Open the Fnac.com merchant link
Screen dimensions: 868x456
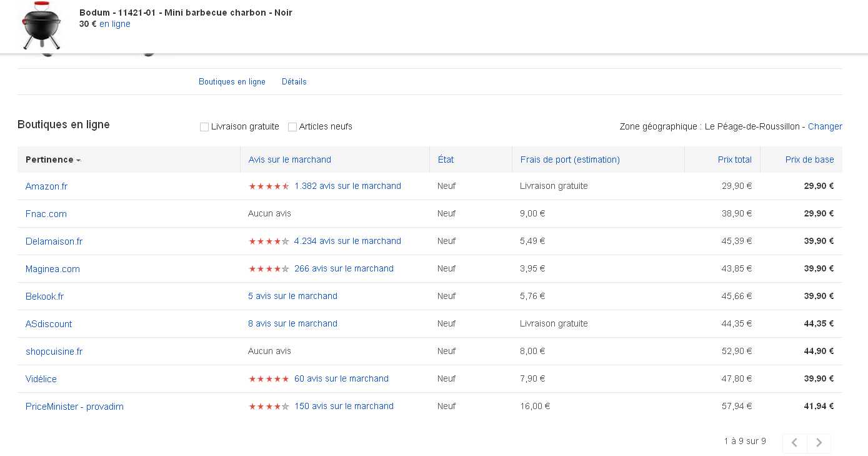click(x=46, y=214)
